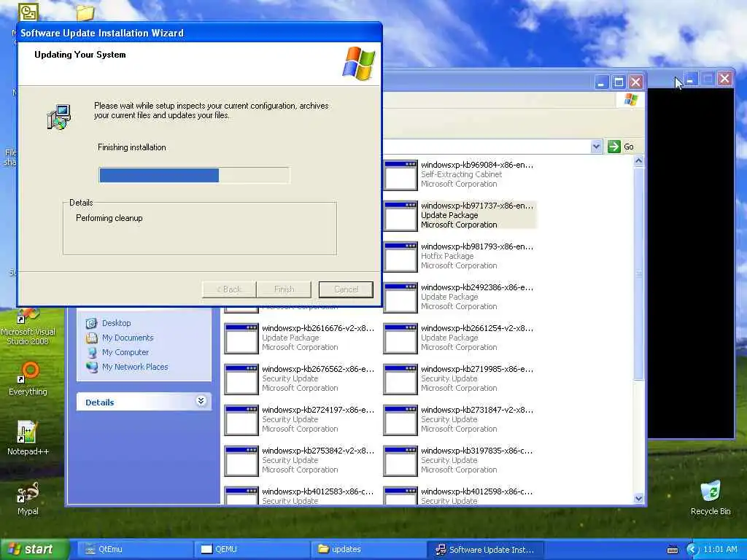
Task: Click the Details panel header
Action: point(144,402)
